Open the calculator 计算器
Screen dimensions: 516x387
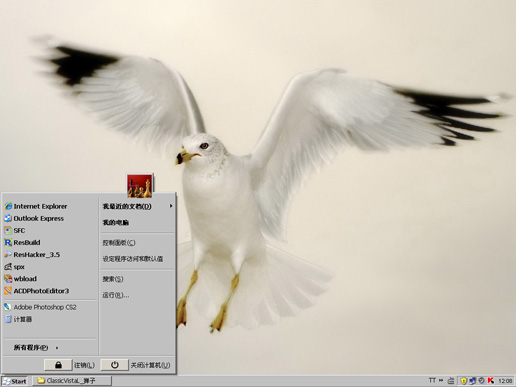pyautogui.click(x=49, y=319)
